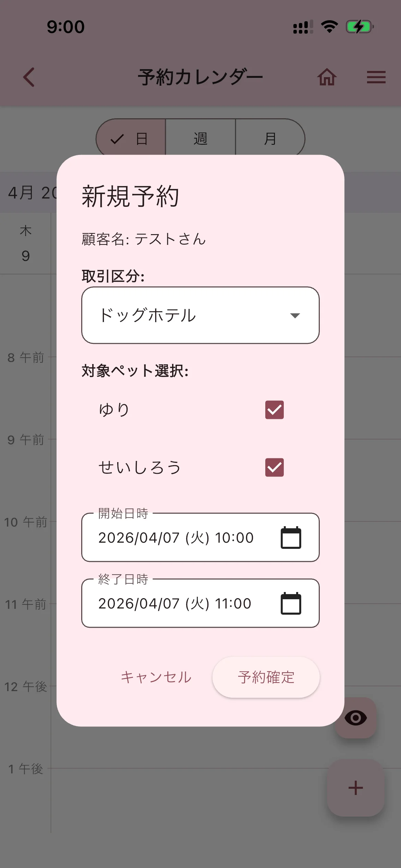Confirm booking with 予約確定 button
Image resolution: width=401 pixels, height=868 pixels.
(x=266, y=677)
